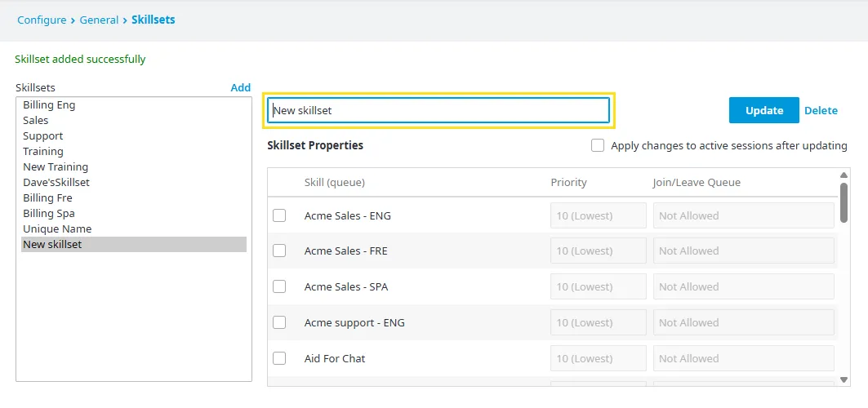Open Join/Leave dropdown for Acme Sales - FRE
The image size is (868, 408).
[744, 251]
